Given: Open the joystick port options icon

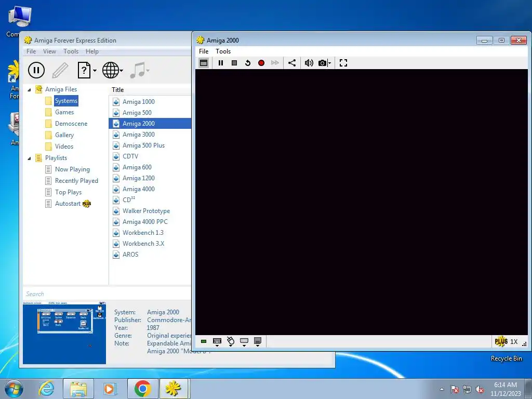Looking at the screenshot, I should (x=244, y=342).
